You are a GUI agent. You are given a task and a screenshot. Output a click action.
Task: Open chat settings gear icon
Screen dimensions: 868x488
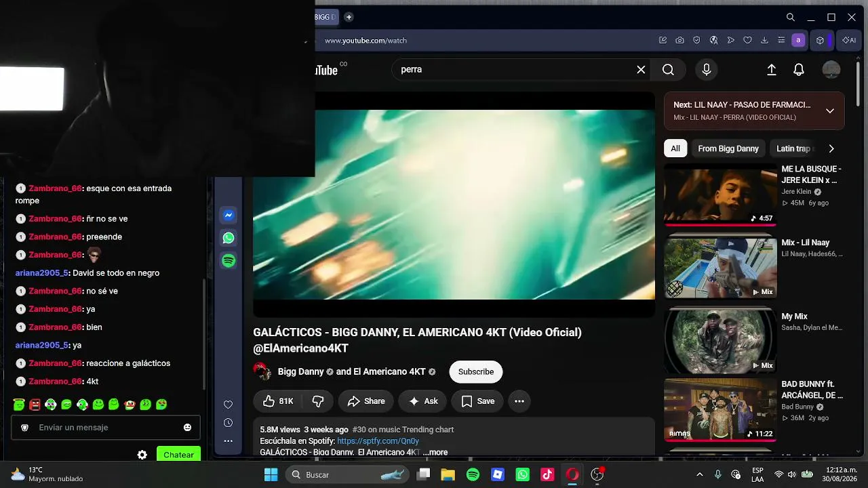[142, 455]
